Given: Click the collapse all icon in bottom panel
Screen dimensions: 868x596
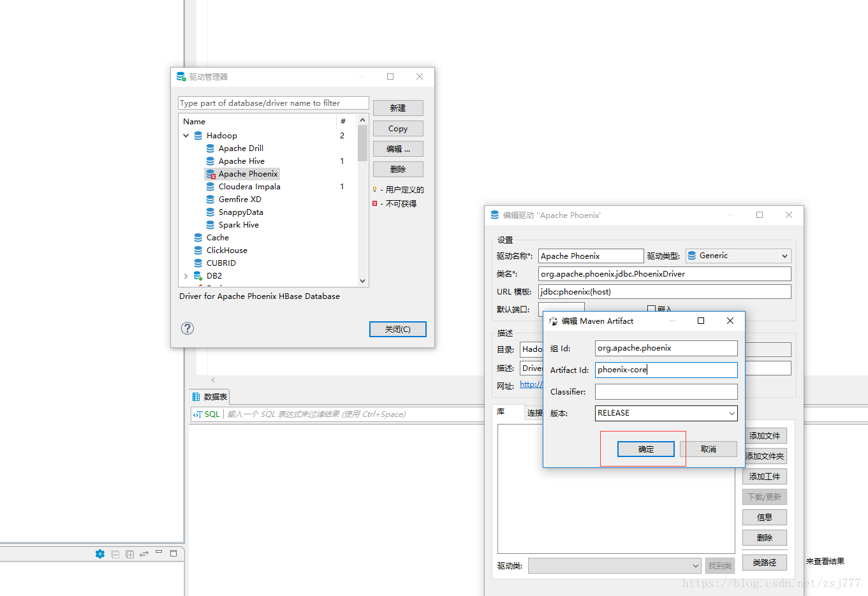Looking at the screenshot, I should point(115,555).
